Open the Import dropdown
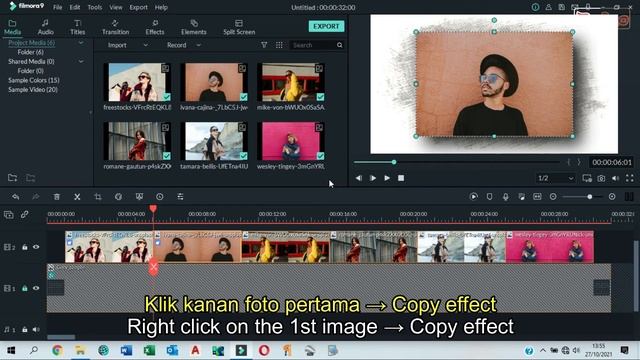 point(127,45)
